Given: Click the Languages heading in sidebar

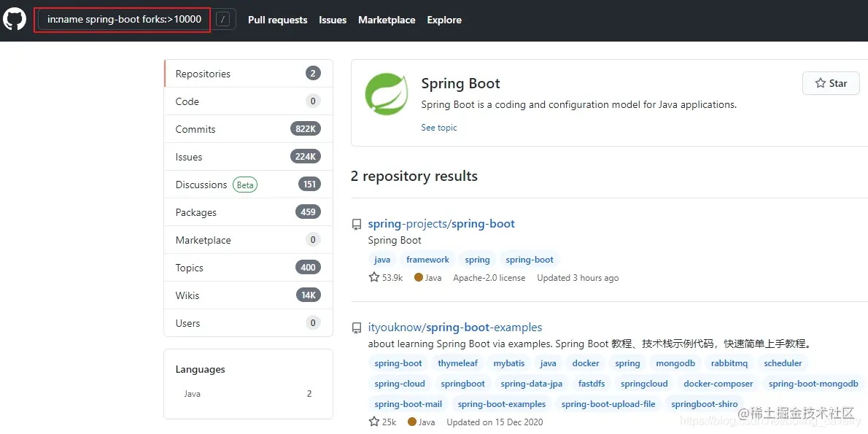Looking at the screenshot, I should pos(201,369).
